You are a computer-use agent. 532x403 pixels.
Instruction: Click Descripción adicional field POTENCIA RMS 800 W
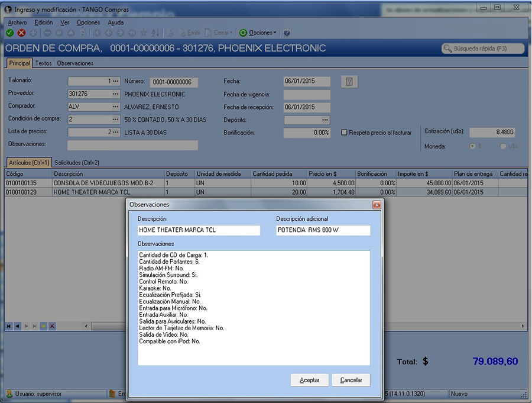point(323,230)
